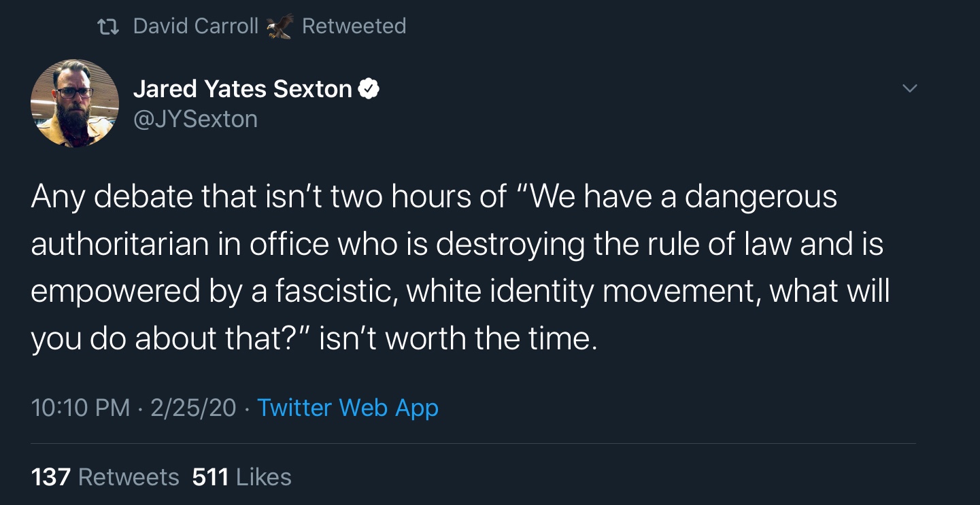The width and height of the screenshot is (980, 505).
Task: Click the 2/25/20 date
Action: point(193,408)
